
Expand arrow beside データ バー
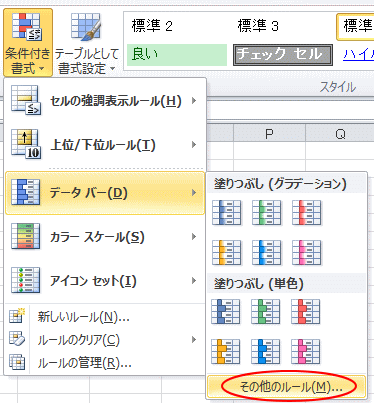194,193
